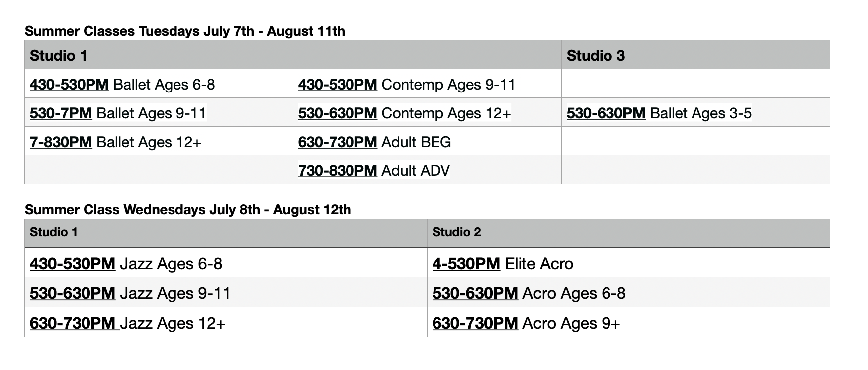The width and height of the screenshot is (868, 370).
Task: Open the 530-630PM Contemp Ages 12+ link
Action: point(338,113)
